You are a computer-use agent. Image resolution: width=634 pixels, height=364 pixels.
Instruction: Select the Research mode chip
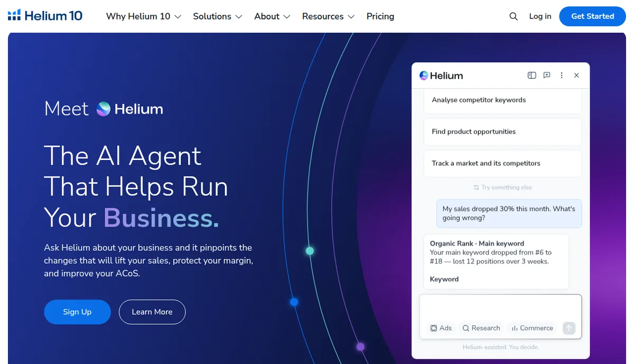click(x=481, y=328)
